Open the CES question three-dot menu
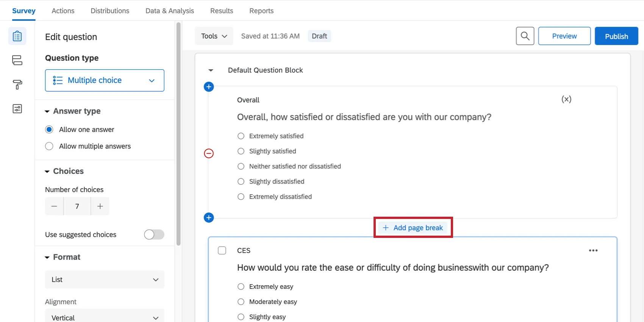This screenshot has width=644, height=322. pos(593,250)
